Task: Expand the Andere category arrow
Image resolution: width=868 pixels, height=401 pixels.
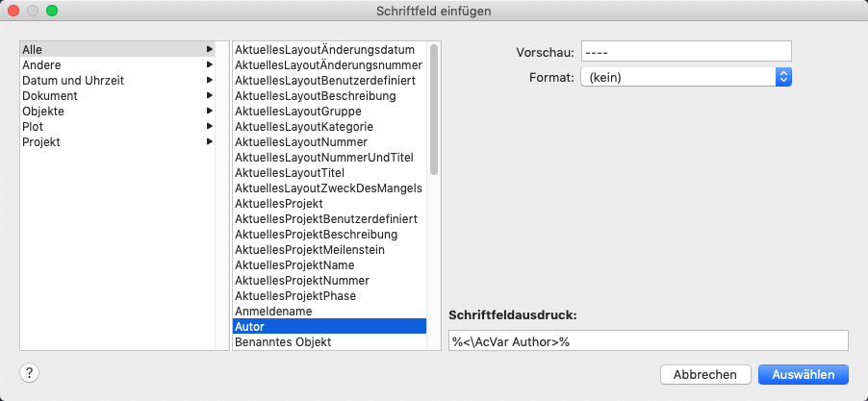Action: [209, 64]
